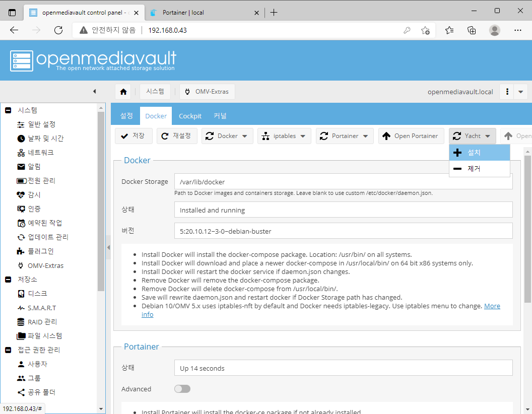532x414 pixels.
Task: Open the three-dot menu beside hostname
Action: pos(507,92)
